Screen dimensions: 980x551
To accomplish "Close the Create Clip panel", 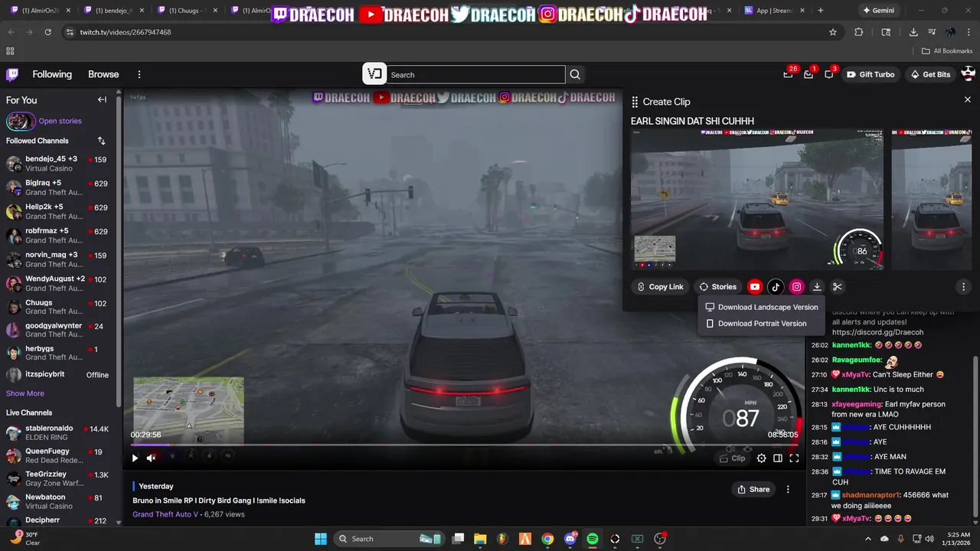I will 967,100.
